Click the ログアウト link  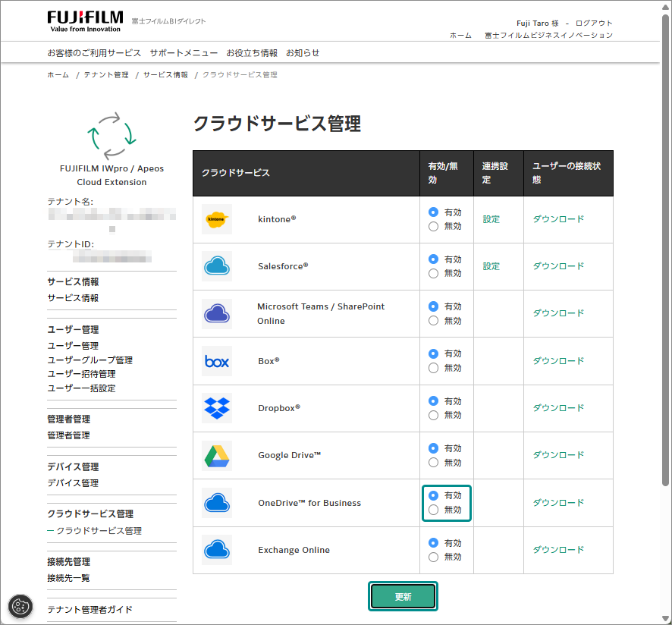coord(594,24)
